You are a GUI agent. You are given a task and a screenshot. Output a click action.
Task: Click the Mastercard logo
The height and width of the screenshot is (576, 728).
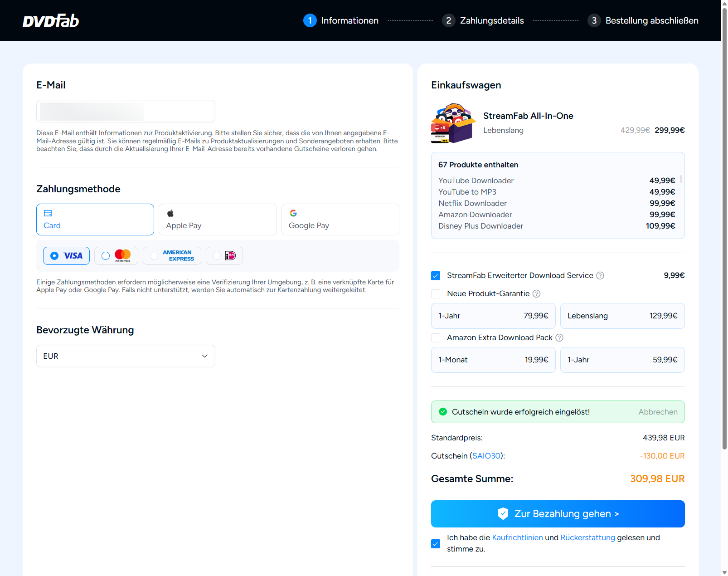pyautogui.click(x=123, y=255)
